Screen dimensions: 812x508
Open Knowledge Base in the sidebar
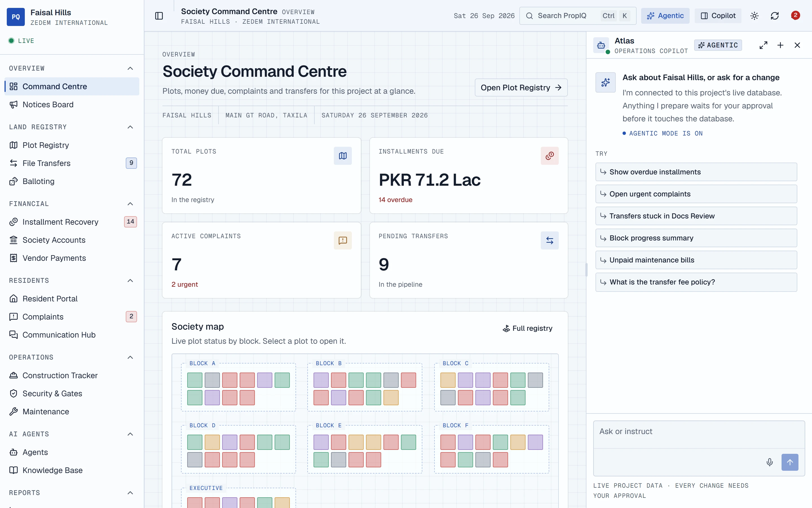(72, 470)
